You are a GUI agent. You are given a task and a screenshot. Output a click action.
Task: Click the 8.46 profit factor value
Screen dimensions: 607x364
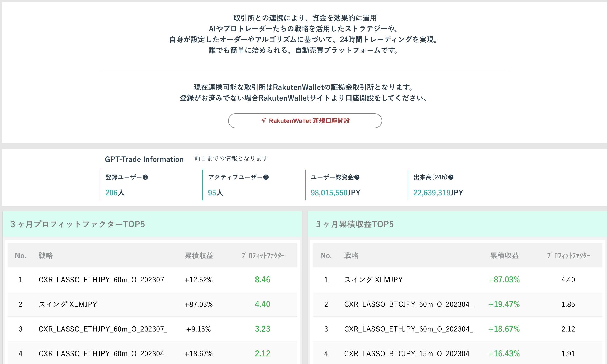[262, 280]
